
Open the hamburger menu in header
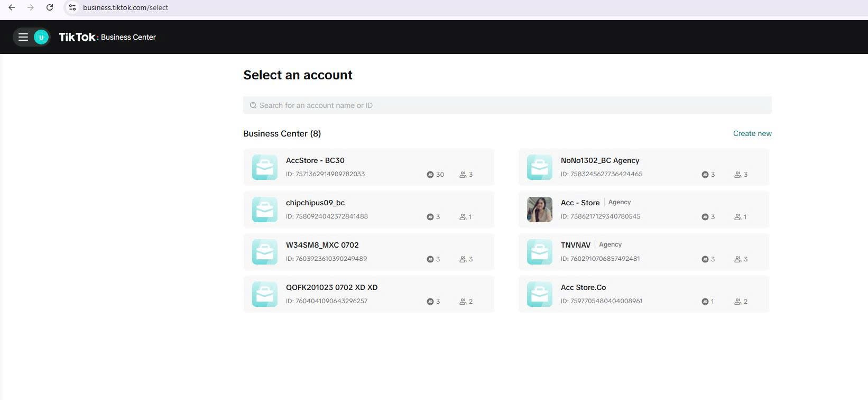click(x=23, y=37)
